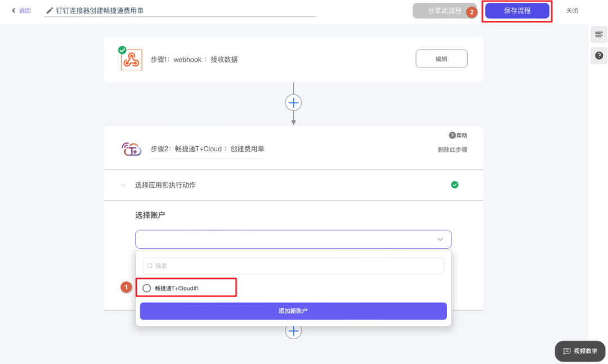Open the 选择账户 dropdown
Image resolution: width=608 pixels, height=364 pixels.
(293, 239)
